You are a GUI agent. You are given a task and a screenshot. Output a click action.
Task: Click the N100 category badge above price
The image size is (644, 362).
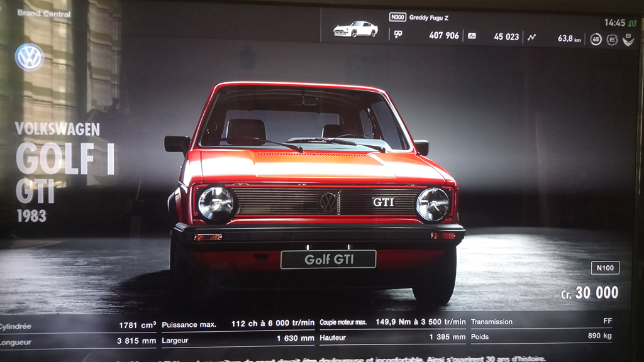pyautogui.click(x=605, y=268)
